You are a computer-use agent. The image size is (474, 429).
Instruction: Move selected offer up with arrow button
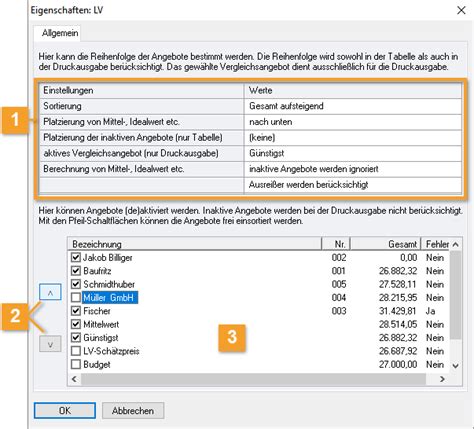(50, 292)
